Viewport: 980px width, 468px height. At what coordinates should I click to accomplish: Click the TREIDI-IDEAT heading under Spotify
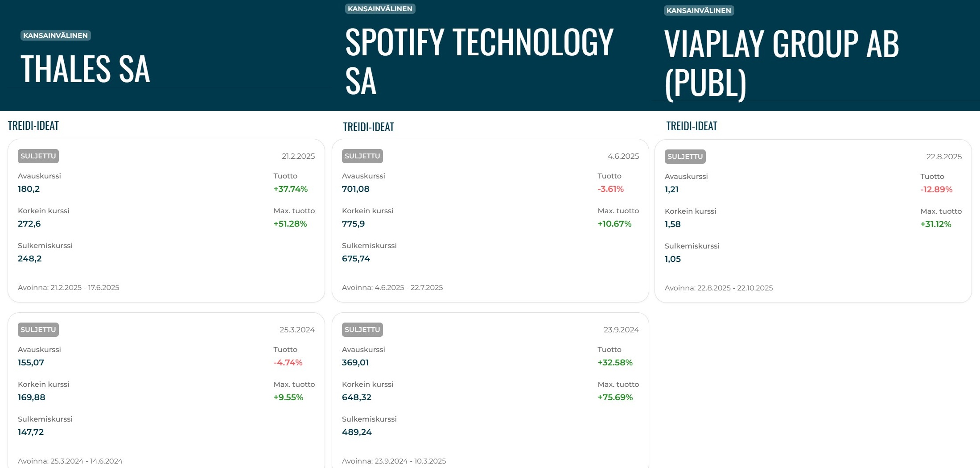pos(368,127)
